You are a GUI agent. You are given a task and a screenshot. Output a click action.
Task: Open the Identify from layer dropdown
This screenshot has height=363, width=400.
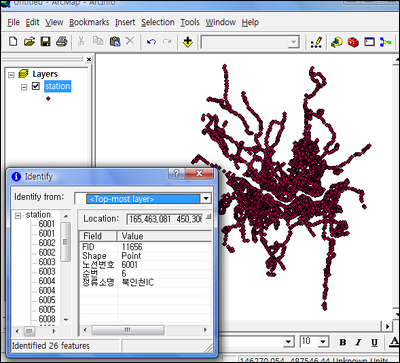point(206,199)
